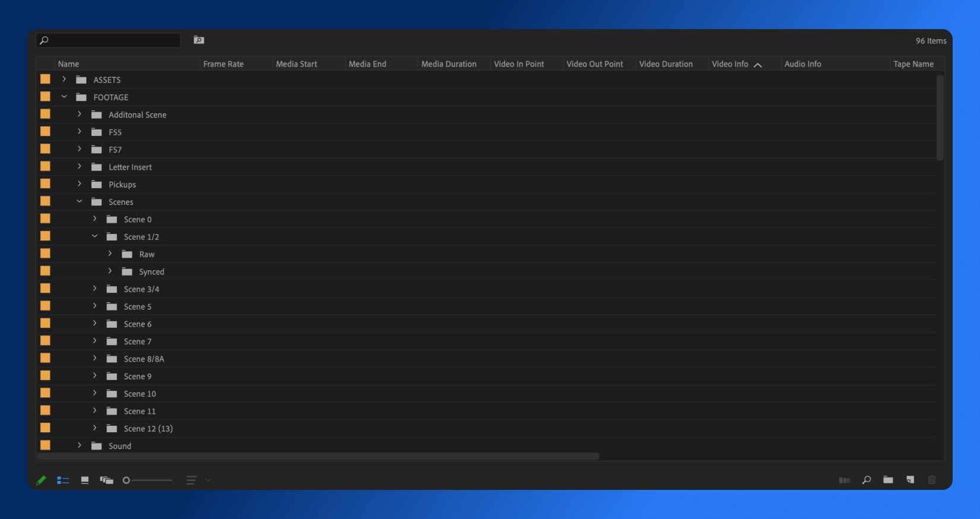Click the Synced folder icon
Screen dimensions: 980x519
pyautogui.click(x=127, y=271)
